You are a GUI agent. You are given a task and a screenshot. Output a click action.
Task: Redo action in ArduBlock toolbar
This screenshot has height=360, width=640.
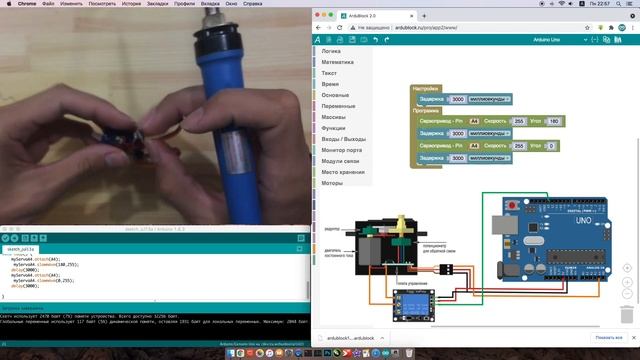point(387,40)
